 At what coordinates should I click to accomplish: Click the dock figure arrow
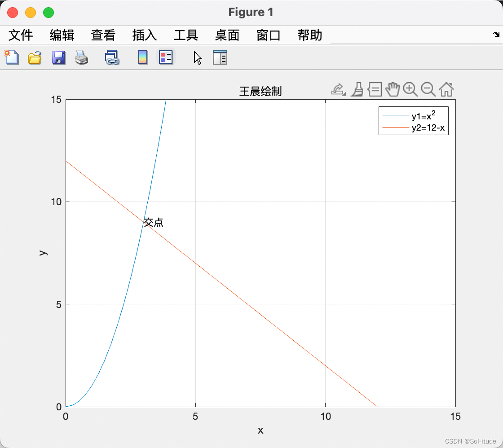pos(496,35)
